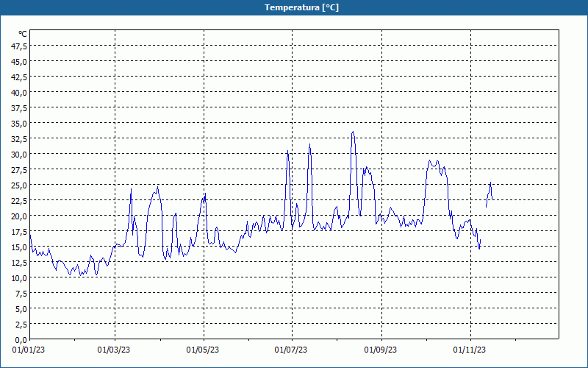Viewport: 588px width, 368px height.
Task: Click the 42,5 y-axis label
Action: [20, 77]
